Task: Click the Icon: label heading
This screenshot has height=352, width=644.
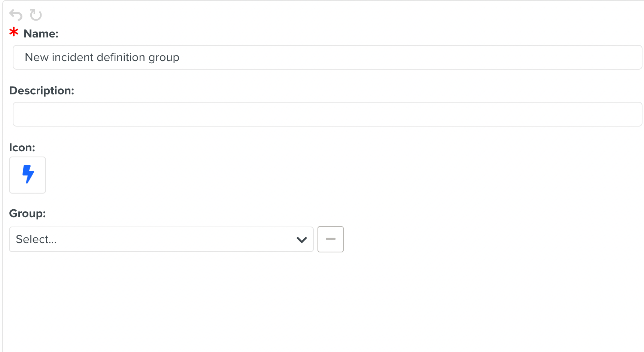Action: coord(22,147)
